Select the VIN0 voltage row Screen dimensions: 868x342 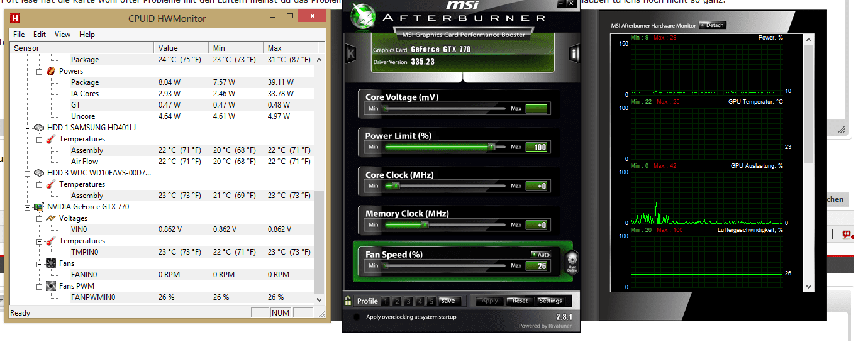(x=162, y=229)
